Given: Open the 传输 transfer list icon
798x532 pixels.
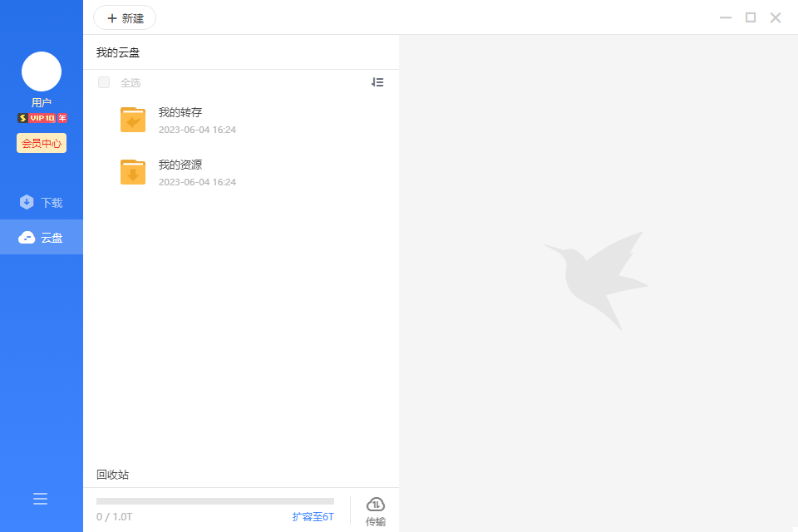Looking at the screenshot, I should 376,510.
